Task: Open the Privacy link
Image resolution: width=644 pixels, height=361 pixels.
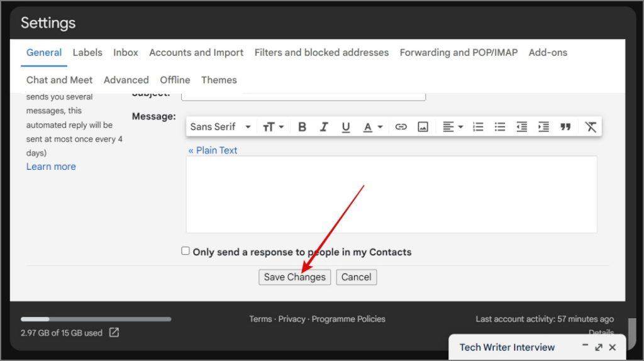Action: click(x=292, y=319)
